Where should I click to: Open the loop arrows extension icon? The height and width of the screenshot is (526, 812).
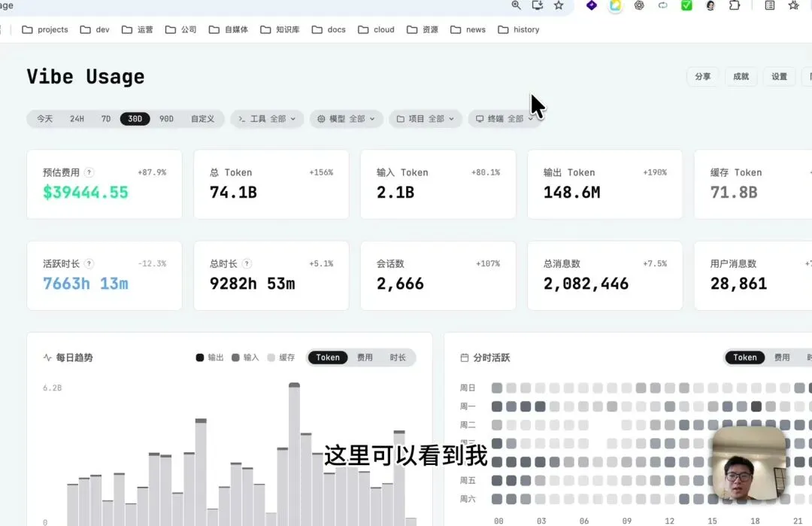(x=663, y=5)
